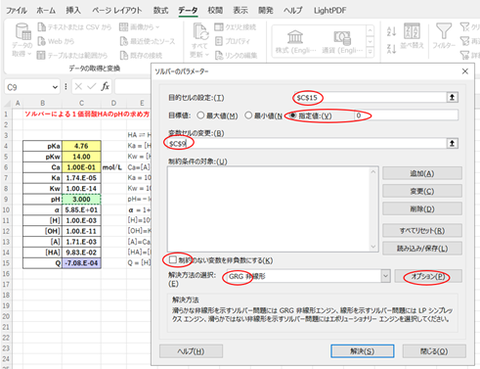Click the Delete (削除) constraint button
480x369 pixels.
tap(422, 209)
